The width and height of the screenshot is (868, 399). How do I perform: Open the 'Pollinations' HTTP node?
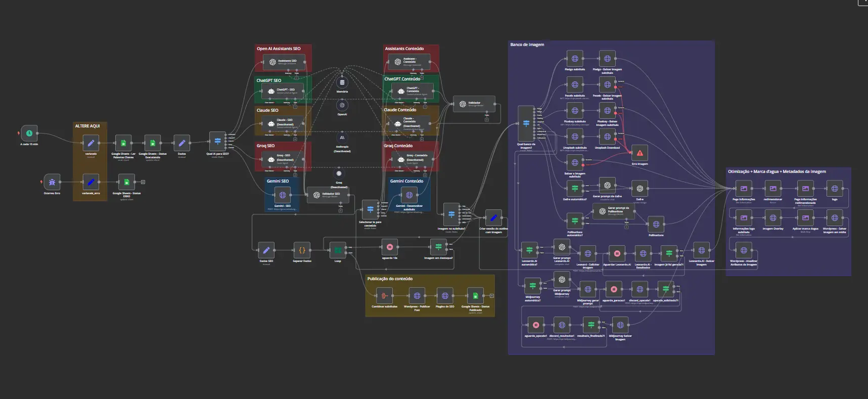coord(656,225)
